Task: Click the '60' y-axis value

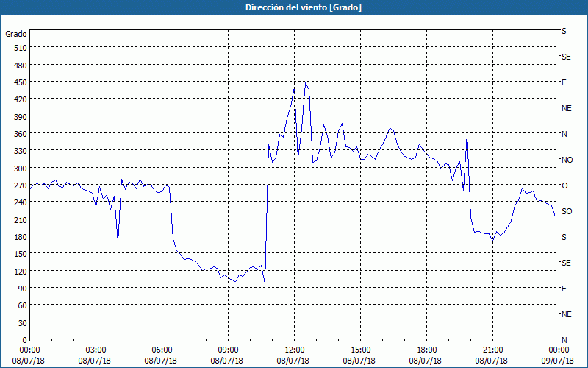Action: click(23, 305)
